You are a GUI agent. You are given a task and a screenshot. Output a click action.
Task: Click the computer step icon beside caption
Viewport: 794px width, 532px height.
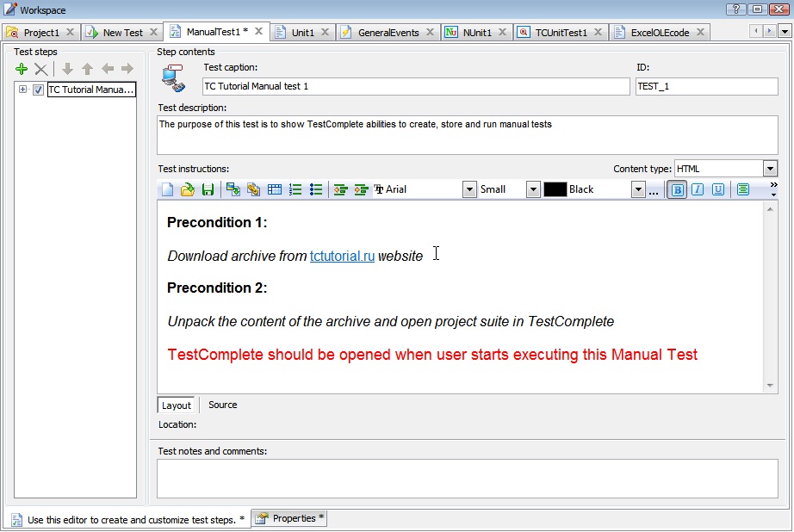click(174, 78)
